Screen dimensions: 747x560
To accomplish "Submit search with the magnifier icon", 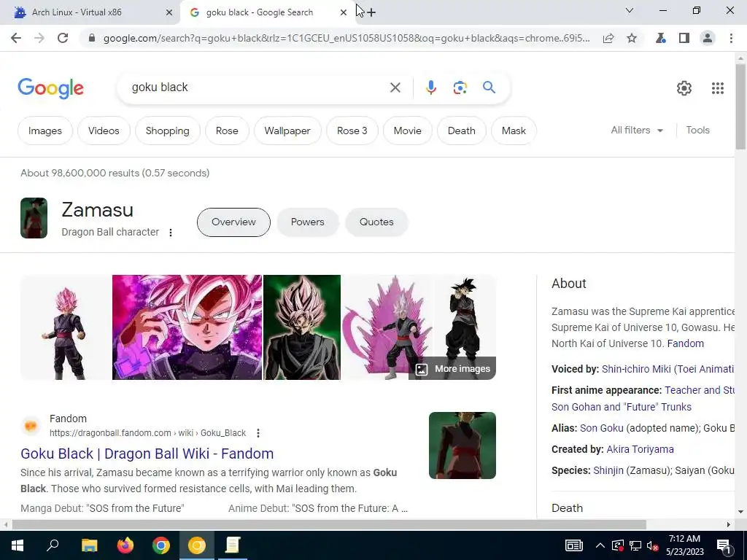I will click(x=489, y=87).
